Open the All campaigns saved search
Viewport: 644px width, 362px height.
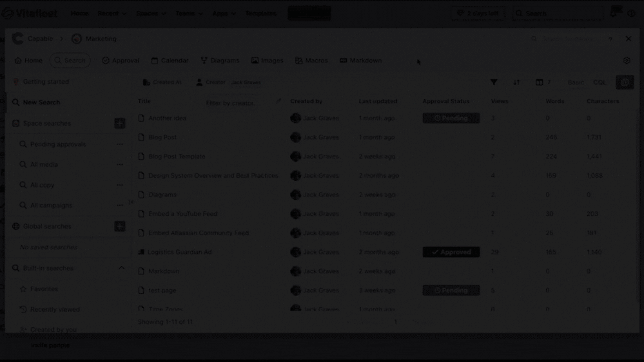click(x=51, y=205)
